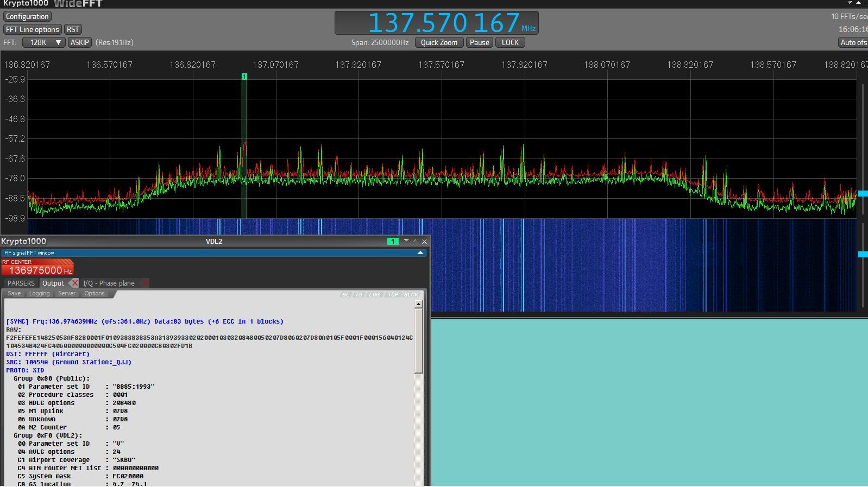Viewport: 868px width, 487px height.
Task: Open the Logging menu
Action: [39, 293]
